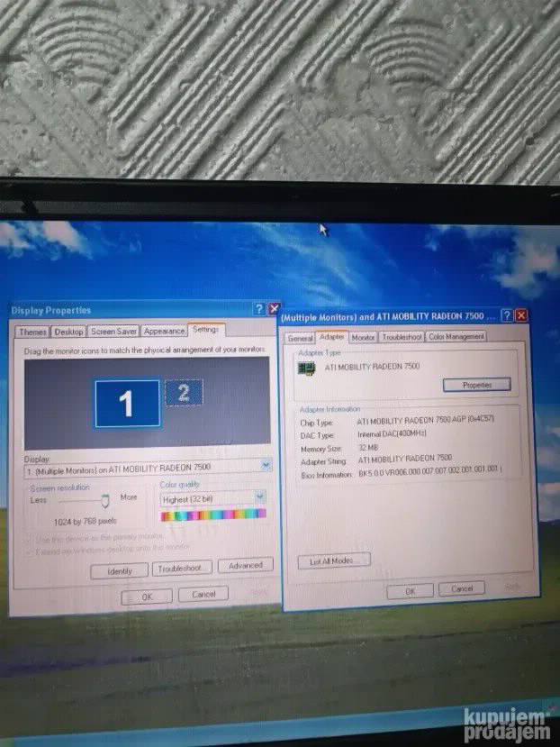
Task: Open the Desktop tab
Action: [x=69, y=332]
